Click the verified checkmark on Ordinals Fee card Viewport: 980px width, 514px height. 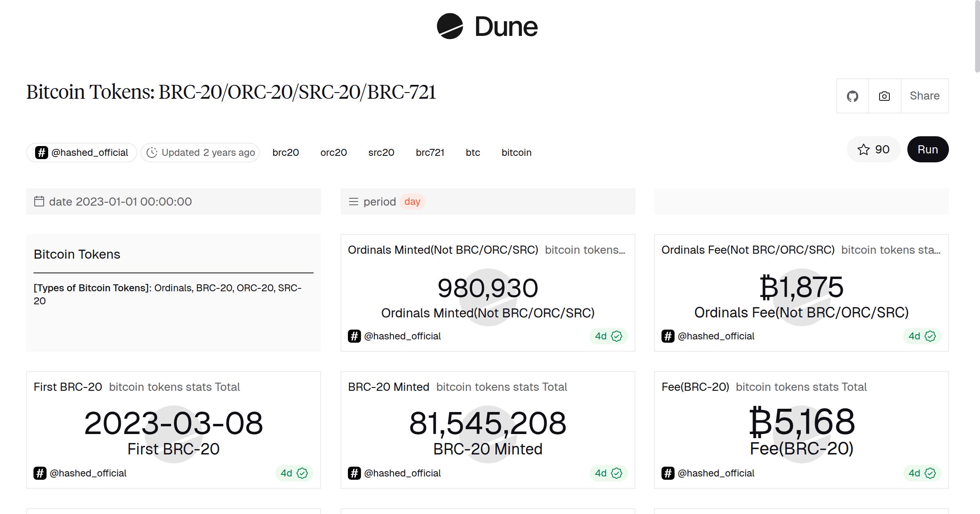930,336
